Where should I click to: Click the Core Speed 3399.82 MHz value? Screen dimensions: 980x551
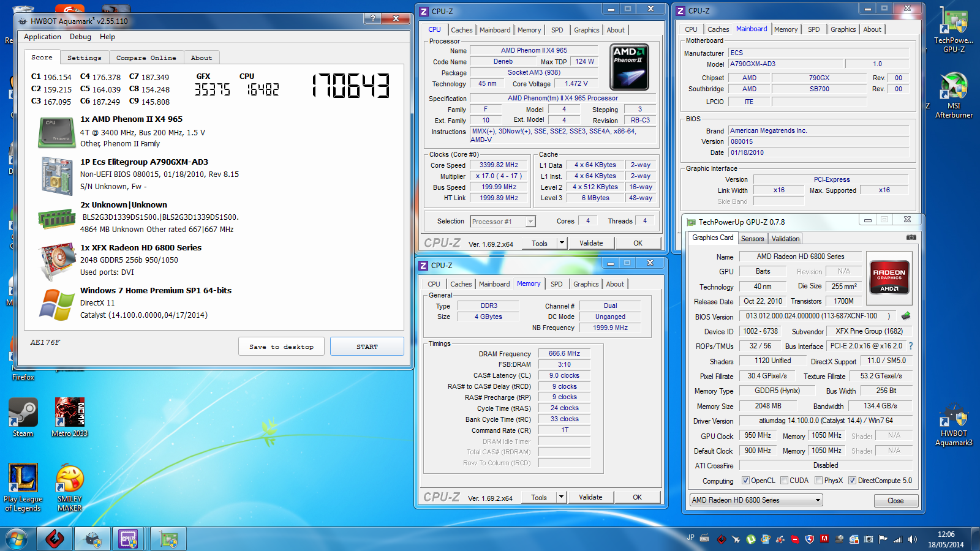pos(499,165)
